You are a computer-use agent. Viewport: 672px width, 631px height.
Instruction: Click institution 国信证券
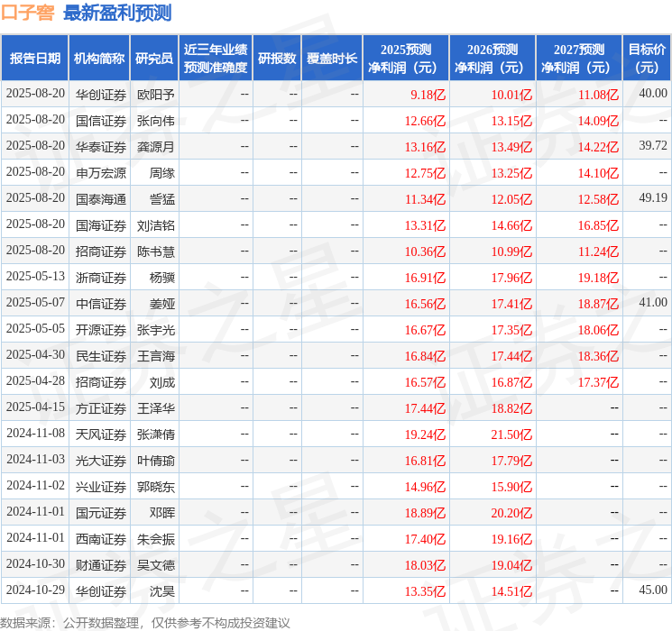(x=101, y=121)
